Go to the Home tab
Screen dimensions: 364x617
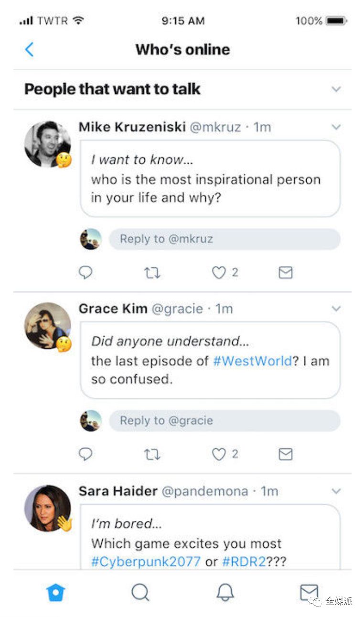tap(55, 593)
